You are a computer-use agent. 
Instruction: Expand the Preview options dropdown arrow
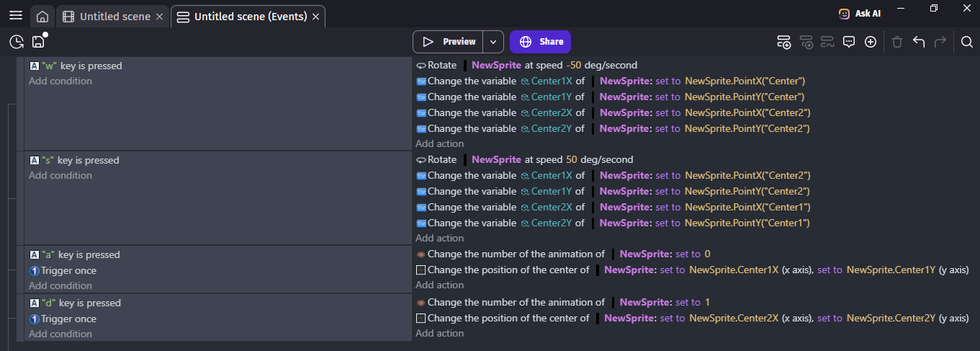493,42
